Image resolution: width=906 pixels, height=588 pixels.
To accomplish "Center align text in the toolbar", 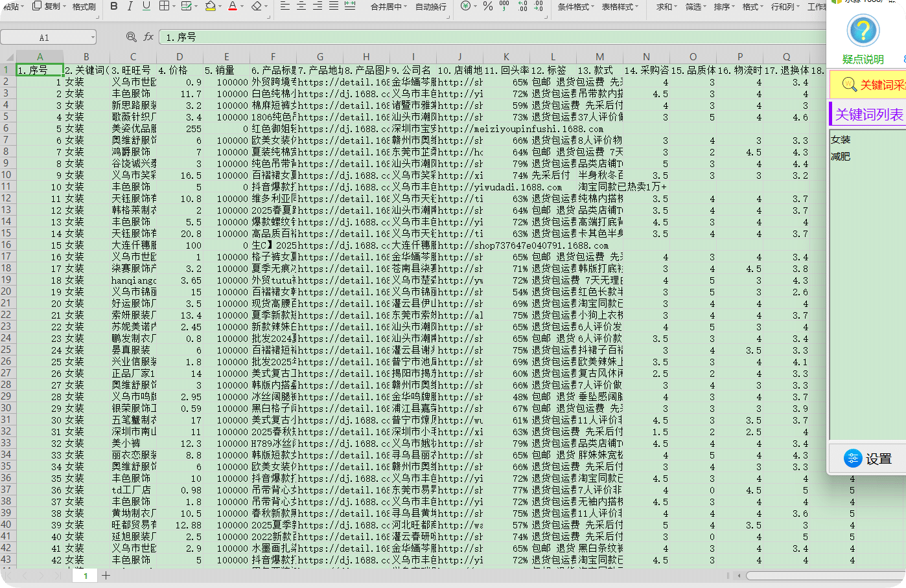I will 301,6.
